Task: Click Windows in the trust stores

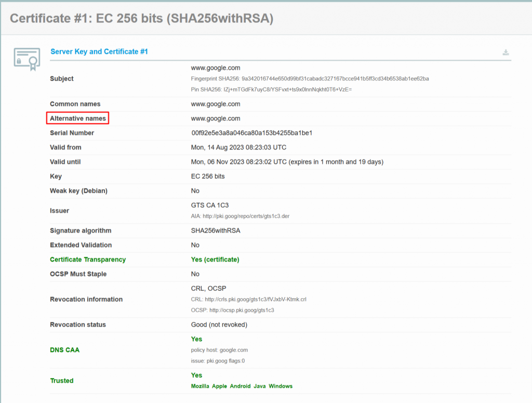Action: click(x=281, y=386)
